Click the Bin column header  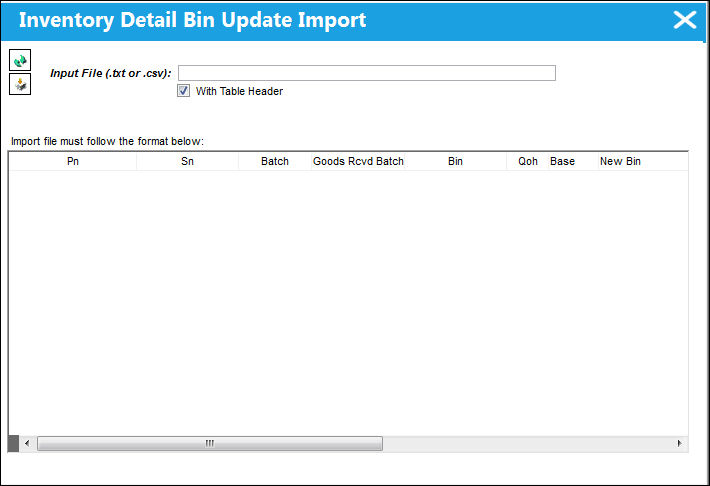(456, 161)
